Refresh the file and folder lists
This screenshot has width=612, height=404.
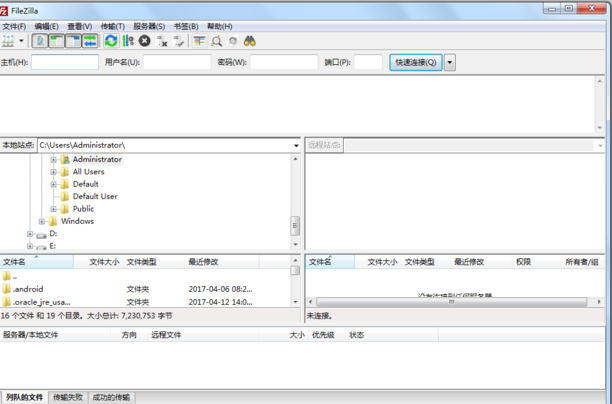111,41
